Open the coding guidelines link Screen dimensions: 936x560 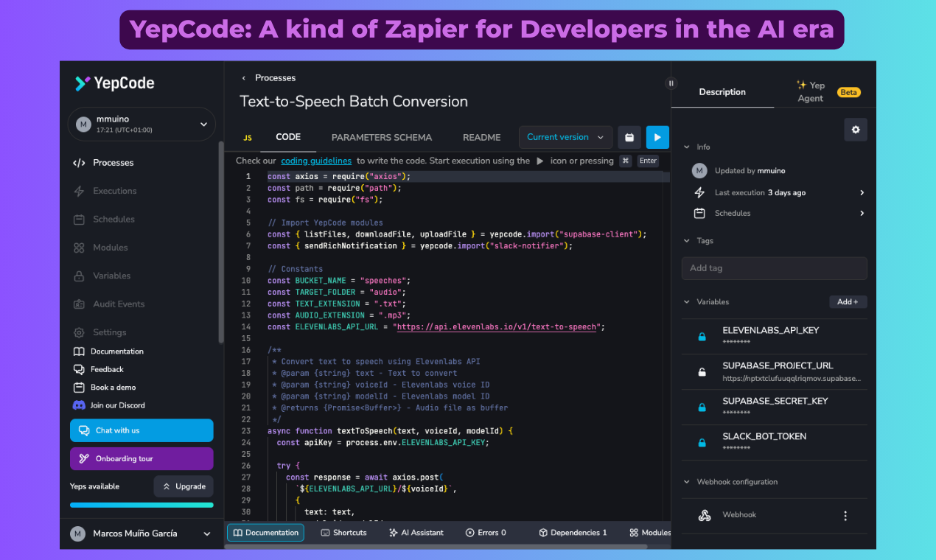tap(315, 161)
